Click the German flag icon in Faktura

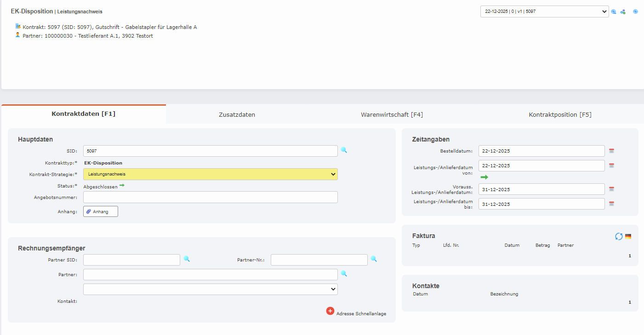coord(628,236)
